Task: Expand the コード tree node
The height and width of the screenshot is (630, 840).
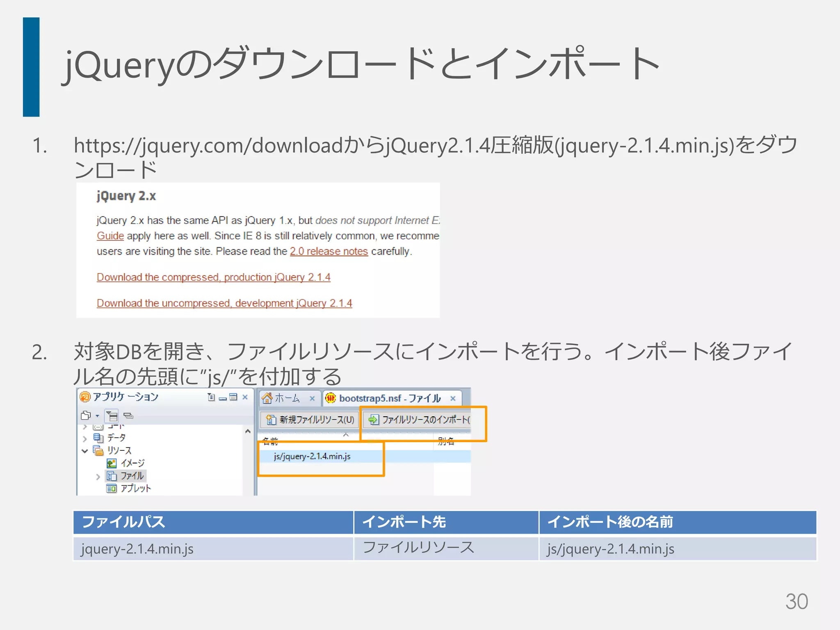Action: [x=85, y=427]
